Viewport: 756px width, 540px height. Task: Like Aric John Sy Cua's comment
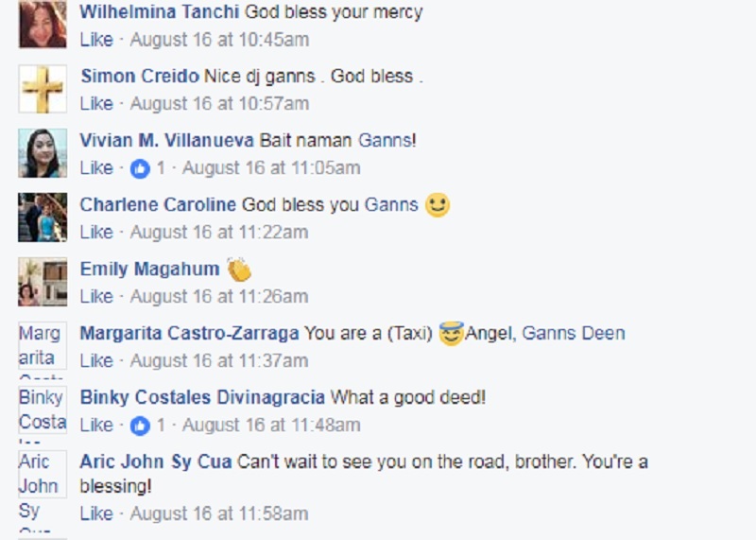[96, 514]
